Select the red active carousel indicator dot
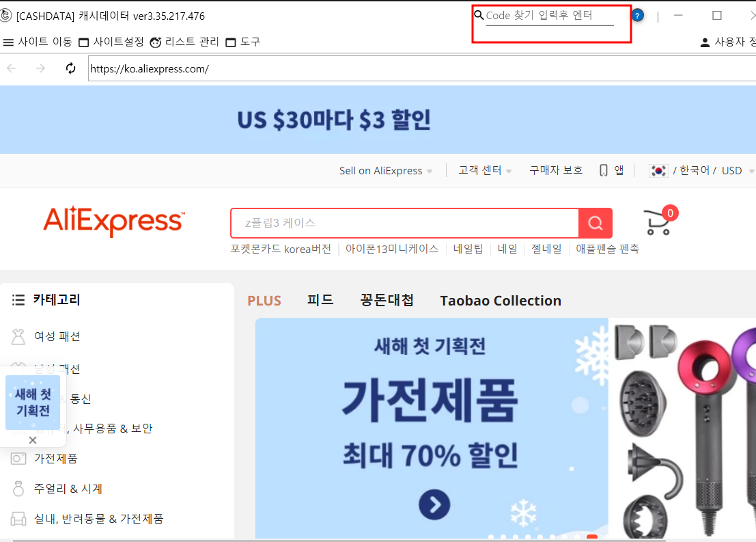 [x=592, y=537]
